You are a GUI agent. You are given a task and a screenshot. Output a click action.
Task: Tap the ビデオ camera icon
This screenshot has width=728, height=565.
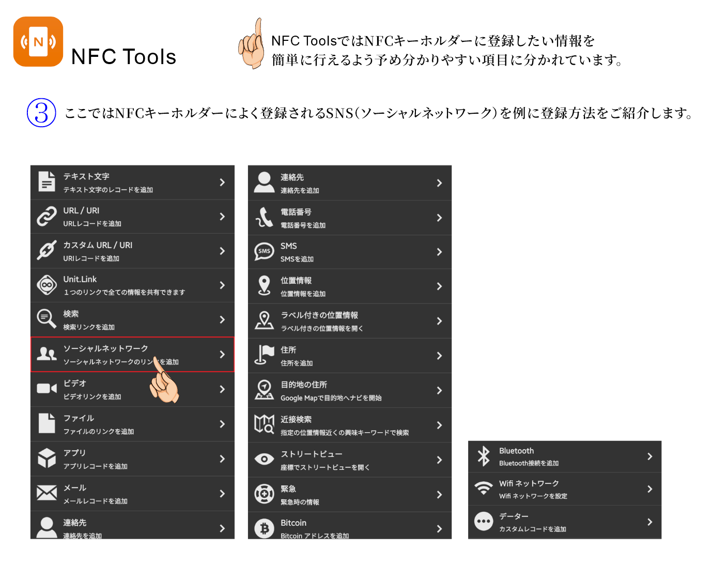[x=47, y=388]
